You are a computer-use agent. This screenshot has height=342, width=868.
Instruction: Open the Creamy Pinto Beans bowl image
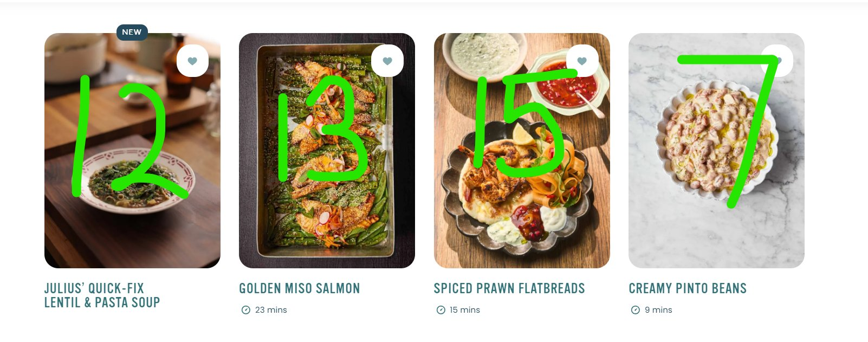point(716,151)
